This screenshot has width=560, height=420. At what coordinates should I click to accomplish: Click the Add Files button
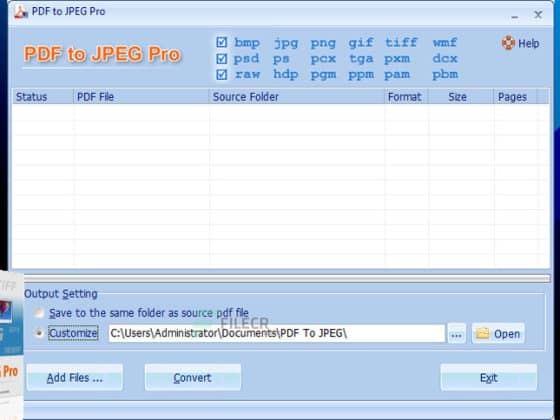click(75, 378)
